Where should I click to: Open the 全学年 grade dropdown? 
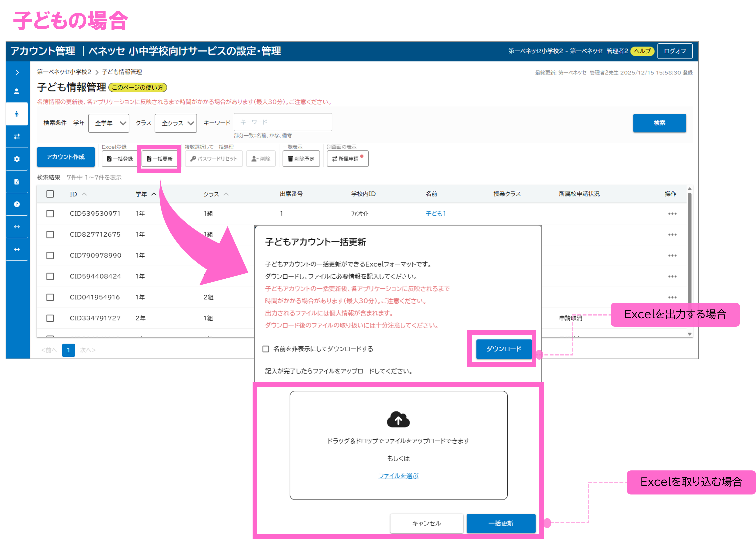coord(109,123)
